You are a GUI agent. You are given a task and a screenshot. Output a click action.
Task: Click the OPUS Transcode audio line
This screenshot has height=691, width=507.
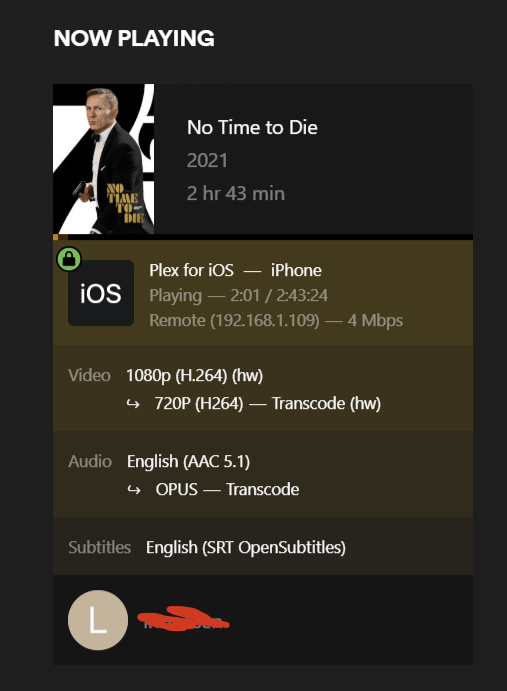(227, 489)
